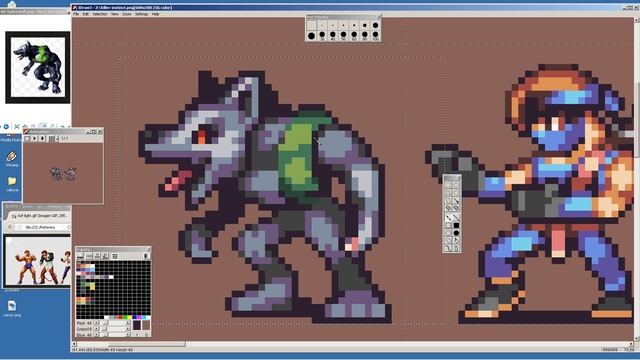640x360 pixels.
Task: Select the outlined ellipse tool
Action: pyautogui.click(x=448, y=233)
